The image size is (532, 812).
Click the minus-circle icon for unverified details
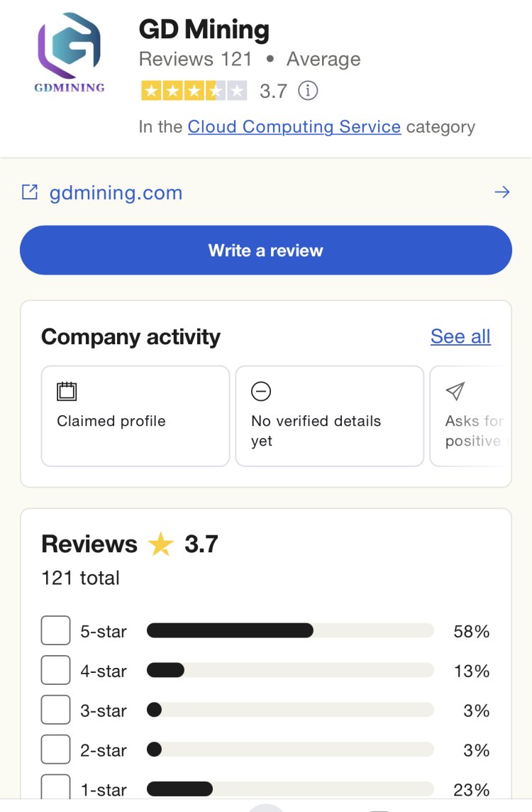point(261,391)
